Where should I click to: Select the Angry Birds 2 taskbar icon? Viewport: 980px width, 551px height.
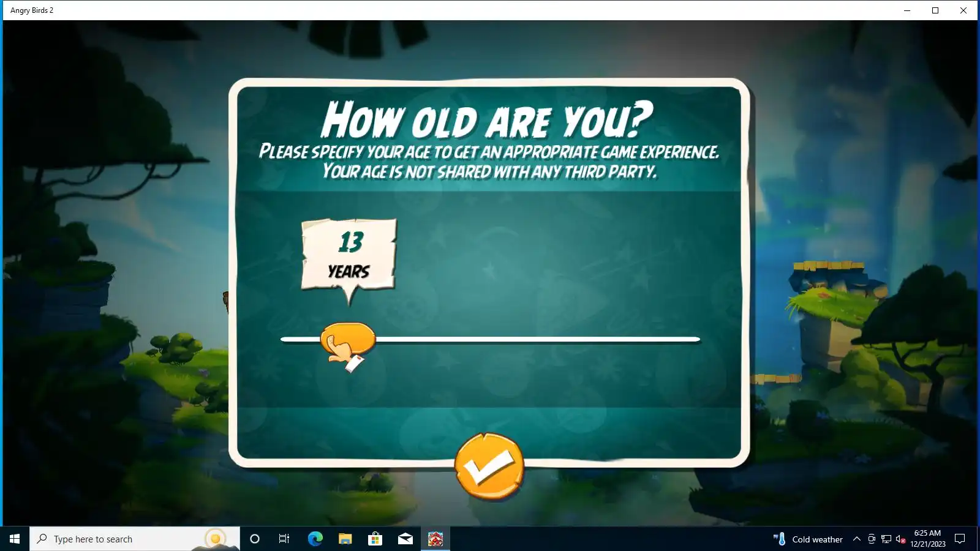435,539
